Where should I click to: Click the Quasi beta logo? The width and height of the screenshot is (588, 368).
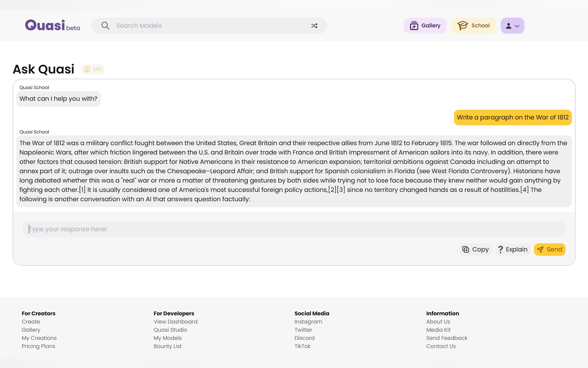pyautogui.click(x=52, y=25)
